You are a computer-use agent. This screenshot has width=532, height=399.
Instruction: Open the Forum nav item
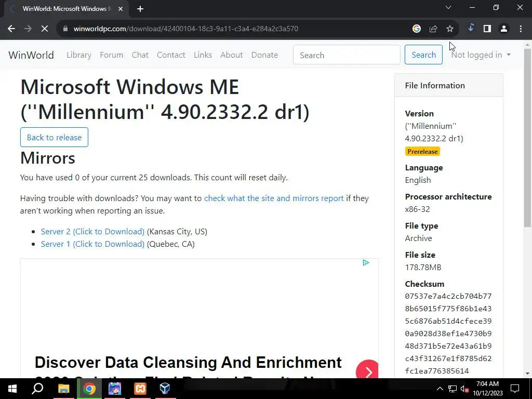pos(111,55)
